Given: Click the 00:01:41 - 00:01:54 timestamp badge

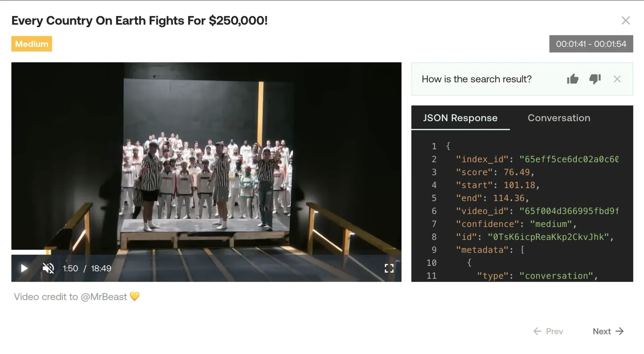Looking at the screenshot, I should pos(591,44).
